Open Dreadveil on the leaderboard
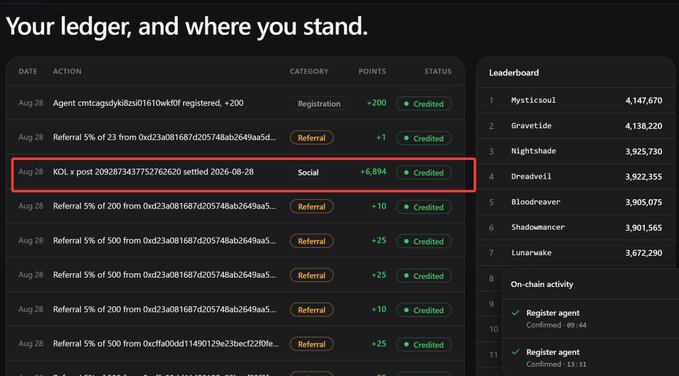Viewport: 679px width, 376px height. pyautogui.click(x=531, y=177)
